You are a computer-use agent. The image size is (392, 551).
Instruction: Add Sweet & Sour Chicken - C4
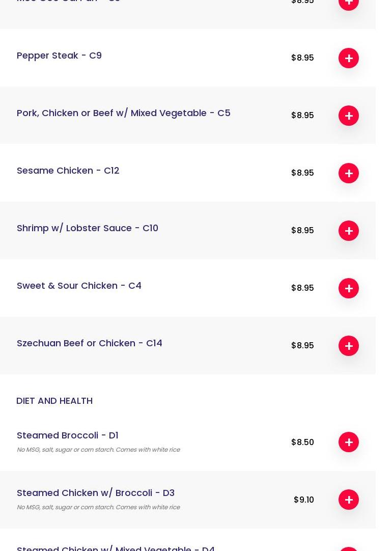349,288
